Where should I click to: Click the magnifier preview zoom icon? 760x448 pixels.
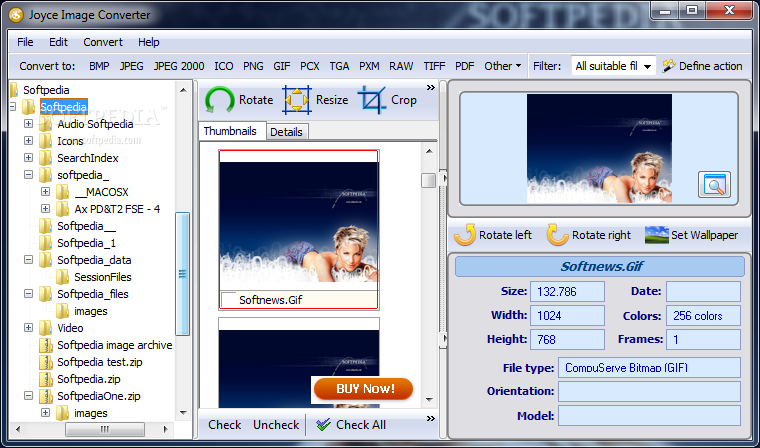[714, 185]
